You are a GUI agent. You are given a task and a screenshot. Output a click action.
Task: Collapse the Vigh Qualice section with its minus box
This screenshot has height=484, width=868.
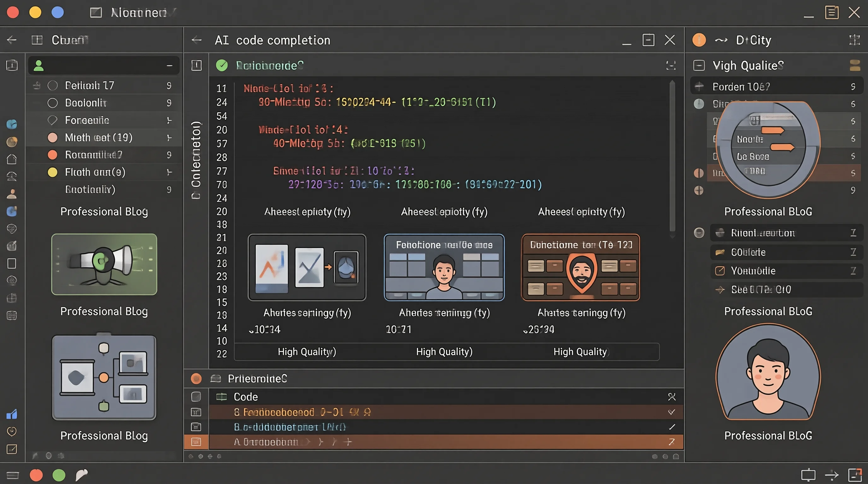tap(699, 65)
